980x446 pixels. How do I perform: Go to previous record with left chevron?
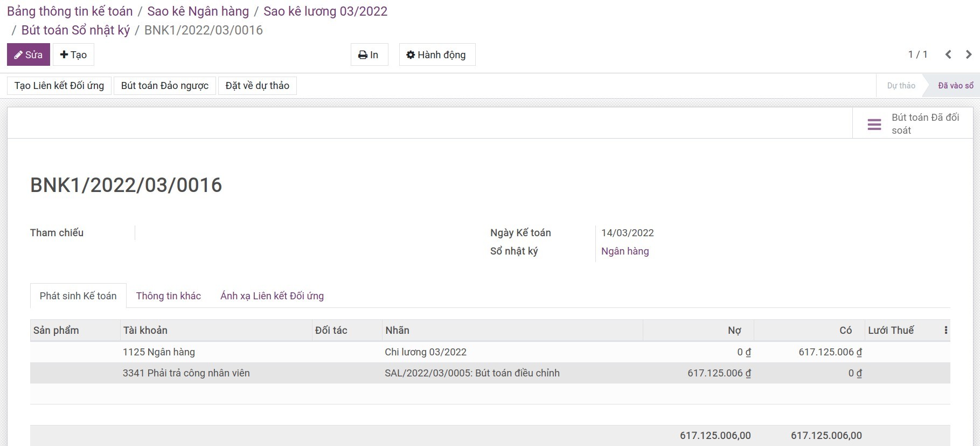948,54
